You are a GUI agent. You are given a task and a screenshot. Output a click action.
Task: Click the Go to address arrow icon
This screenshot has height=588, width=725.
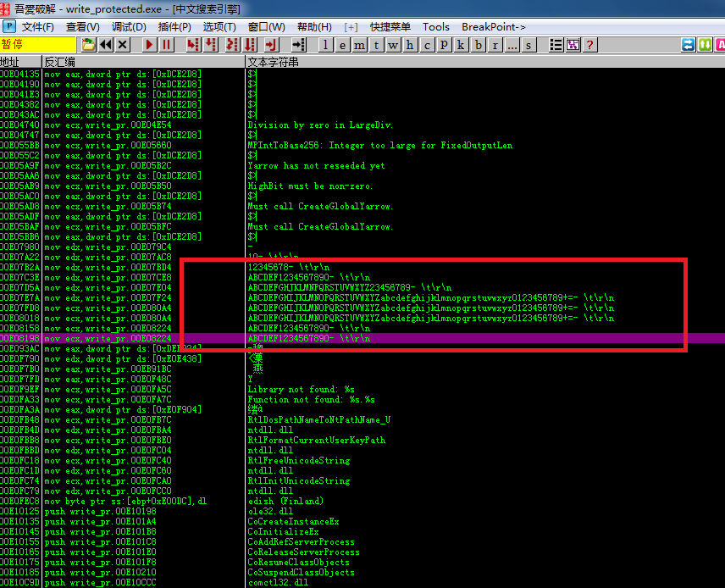coord(299,45)
